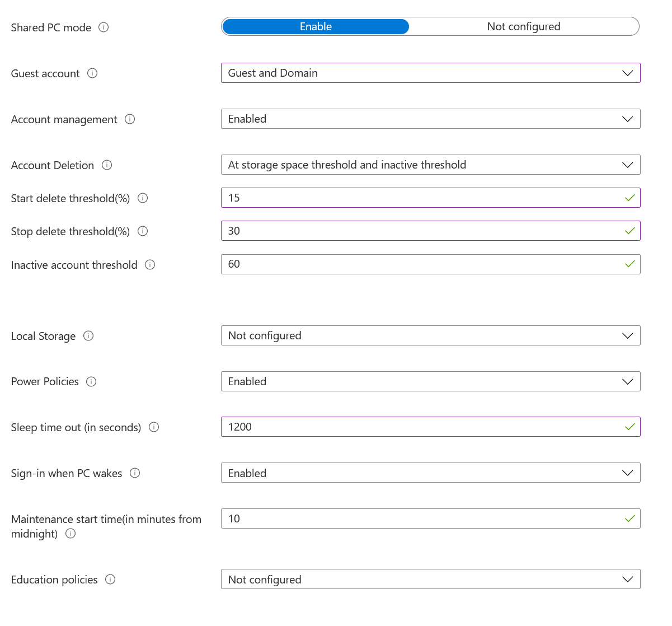The image size is (672, 626).
Task: Show info for Account Deletion setting
Action: tap(107, 165)
